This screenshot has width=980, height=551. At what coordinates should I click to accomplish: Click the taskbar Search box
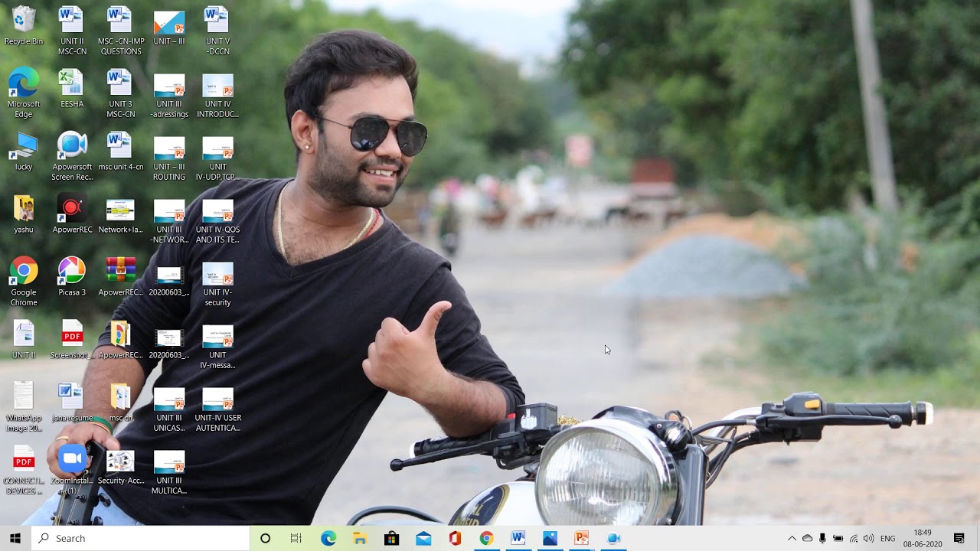142,539
